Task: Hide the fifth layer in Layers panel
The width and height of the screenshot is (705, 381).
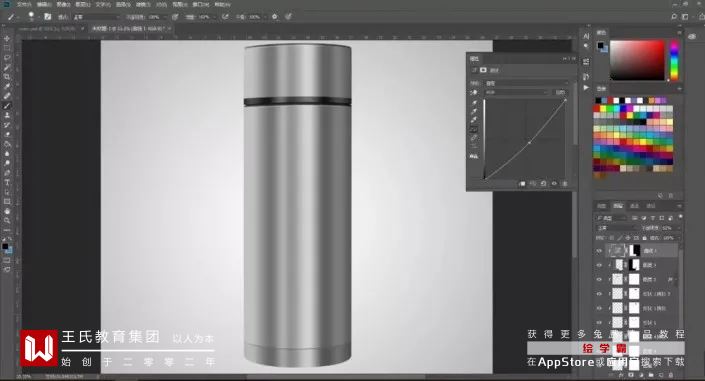Action: coord(599,308)
